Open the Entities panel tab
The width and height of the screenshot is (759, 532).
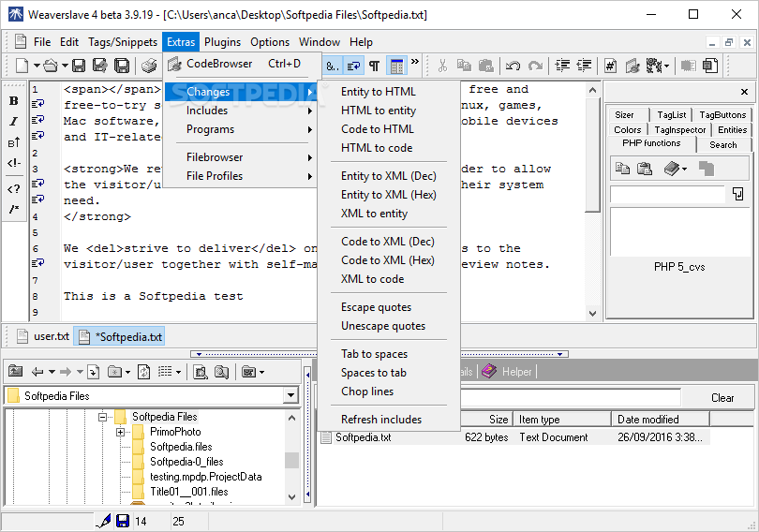click(x=732, y=129)
